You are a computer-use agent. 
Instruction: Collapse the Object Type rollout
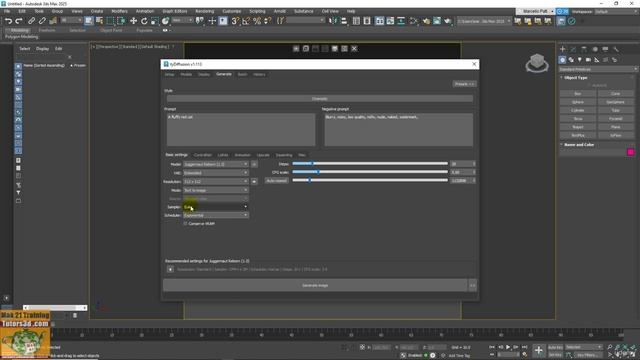[576, 78]
